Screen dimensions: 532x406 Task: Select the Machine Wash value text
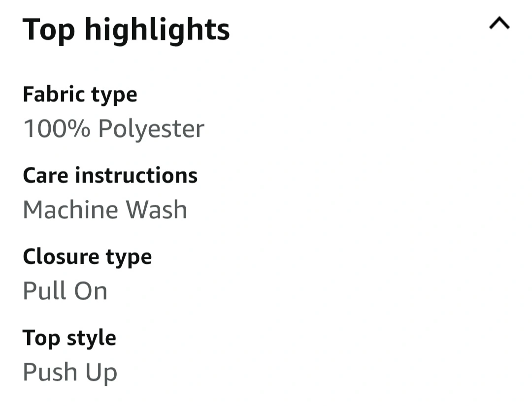(105, 210)
